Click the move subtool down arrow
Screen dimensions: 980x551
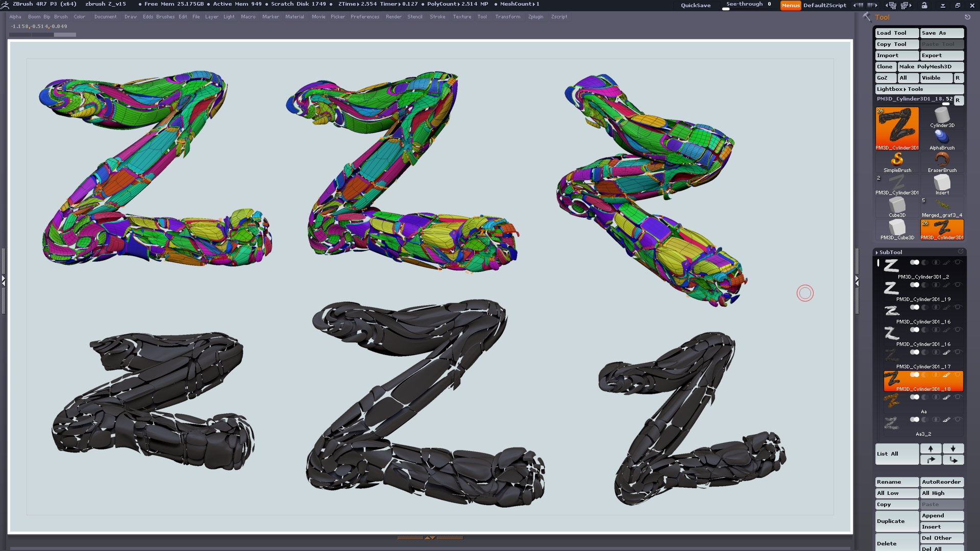[953, 448]
